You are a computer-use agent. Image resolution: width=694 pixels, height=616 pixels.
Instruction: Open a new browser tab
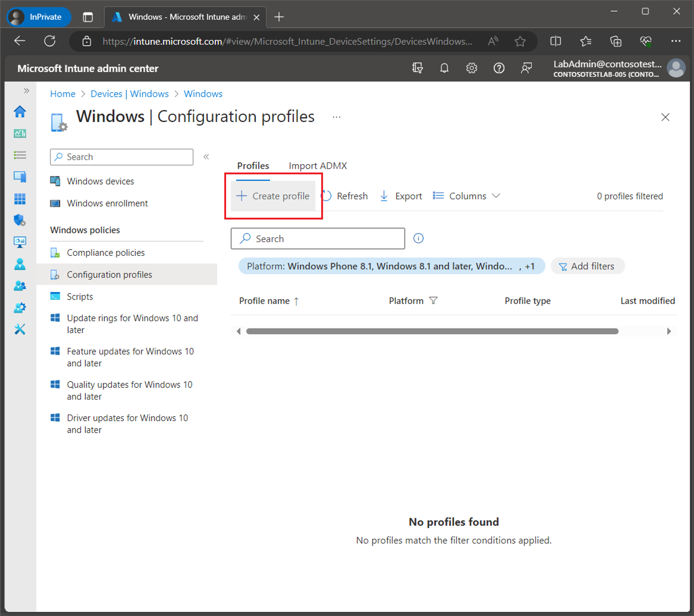point(279,17)
